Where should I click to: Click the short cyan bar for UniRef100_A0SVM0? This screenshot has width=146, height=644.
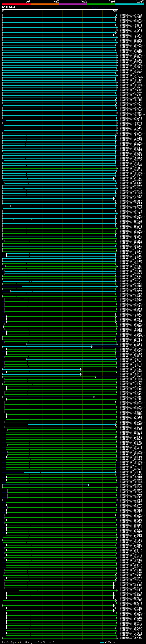pos(48,397)
